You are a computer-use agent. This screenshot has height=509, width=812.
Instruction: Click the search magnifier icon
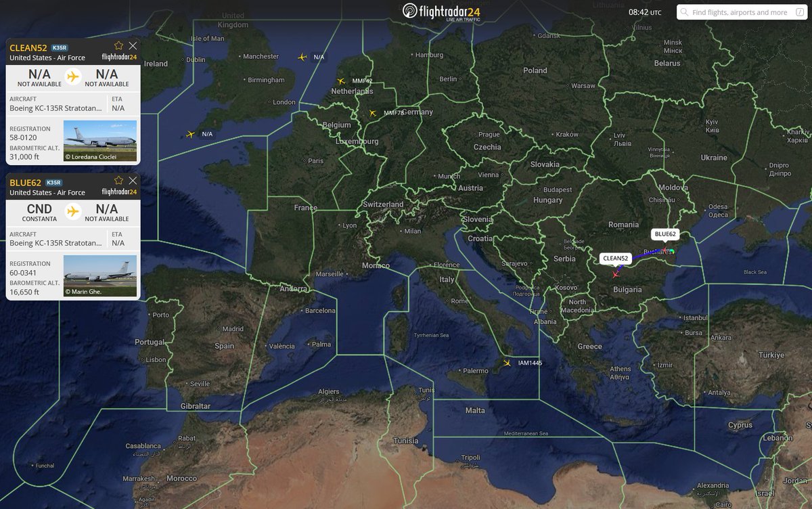coord(685,12)
